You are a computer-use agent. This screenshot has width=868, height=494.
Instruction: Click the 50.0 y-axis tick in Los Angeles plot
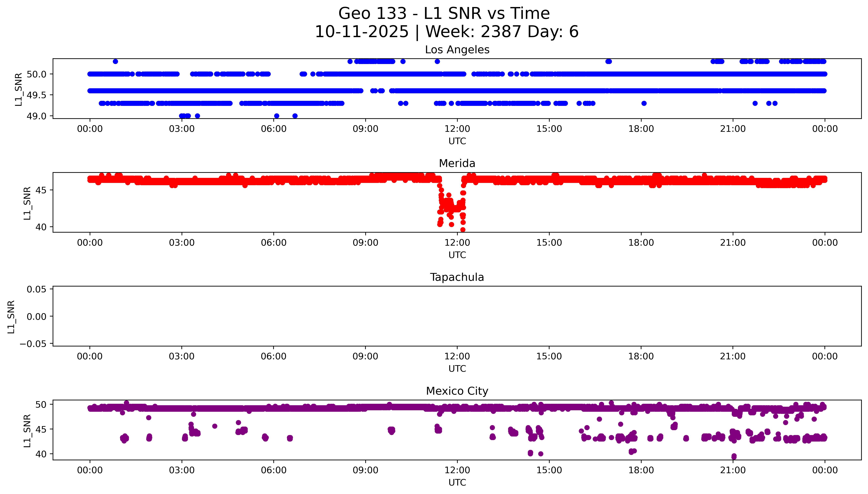click(x=37, y=74)
